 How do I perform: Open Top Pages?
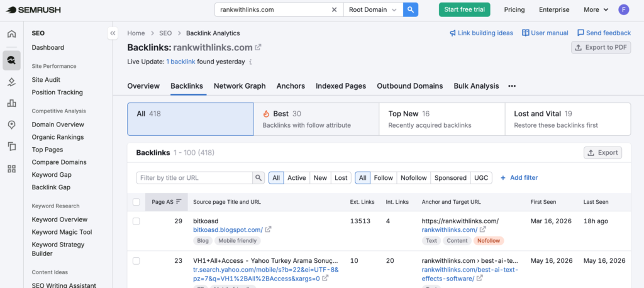click(x=47, y=150)
